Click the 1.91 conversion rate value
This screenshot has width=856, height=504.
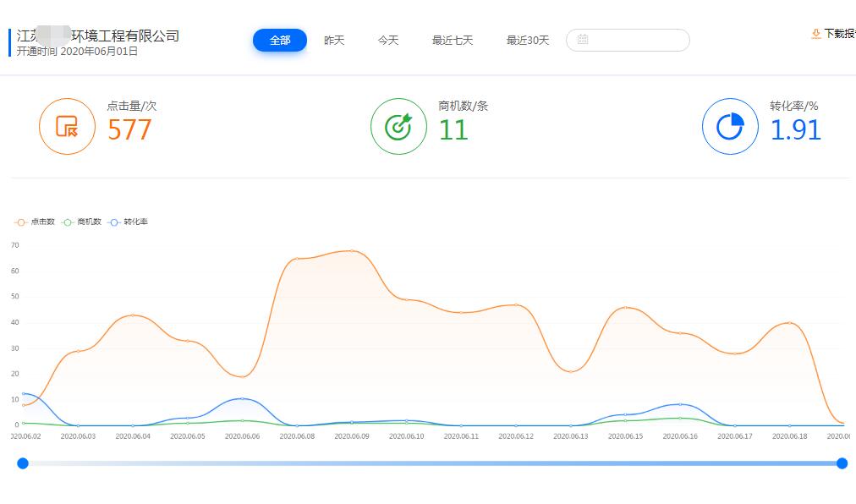[x=795, y=130]
